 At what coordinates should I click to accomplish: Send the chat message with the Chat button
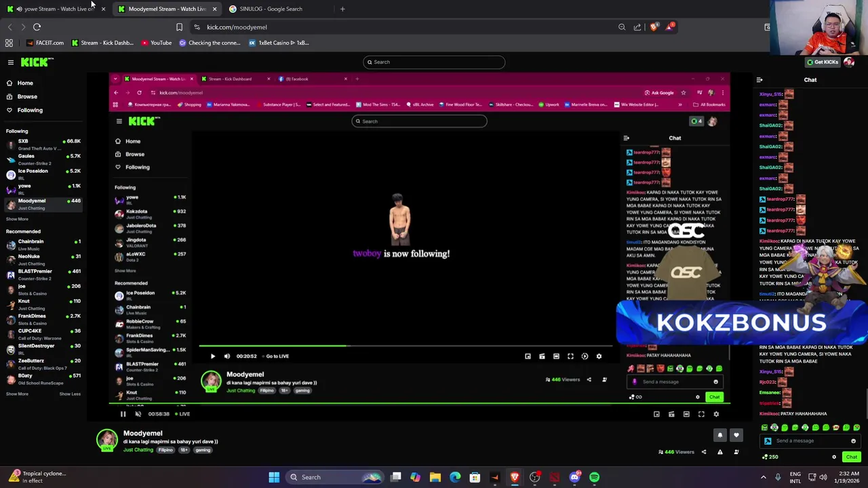click(x=851, y=457)
